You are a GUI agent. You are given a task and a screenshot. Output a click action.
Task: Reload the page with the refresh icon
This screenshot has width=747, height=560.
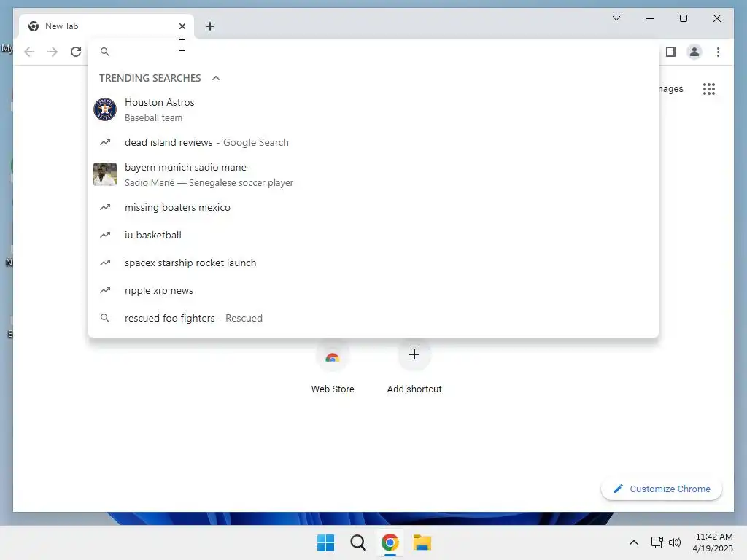coord(76,52)
